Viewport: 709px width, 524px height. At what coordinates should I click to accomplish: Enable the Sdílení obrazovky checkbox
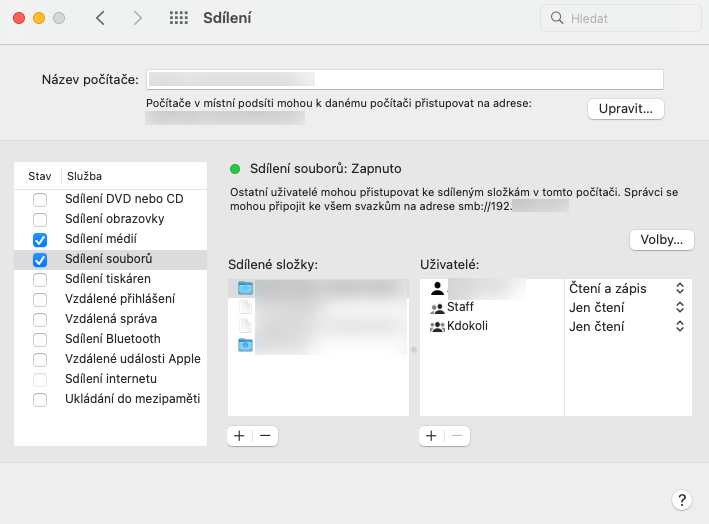[x=40, y=219]
